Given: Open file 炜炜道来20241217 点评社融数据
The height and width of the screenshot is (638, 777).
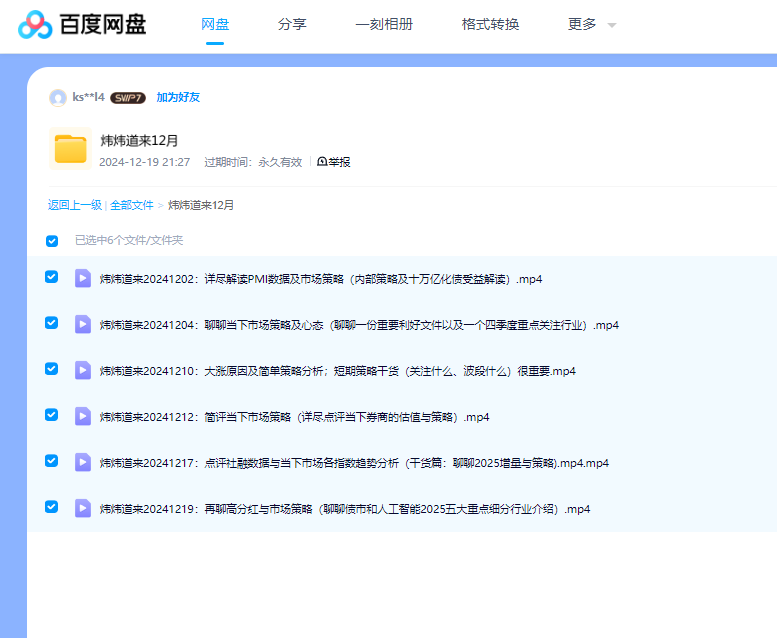Looking at the screenshot, I should click(354, 463).
